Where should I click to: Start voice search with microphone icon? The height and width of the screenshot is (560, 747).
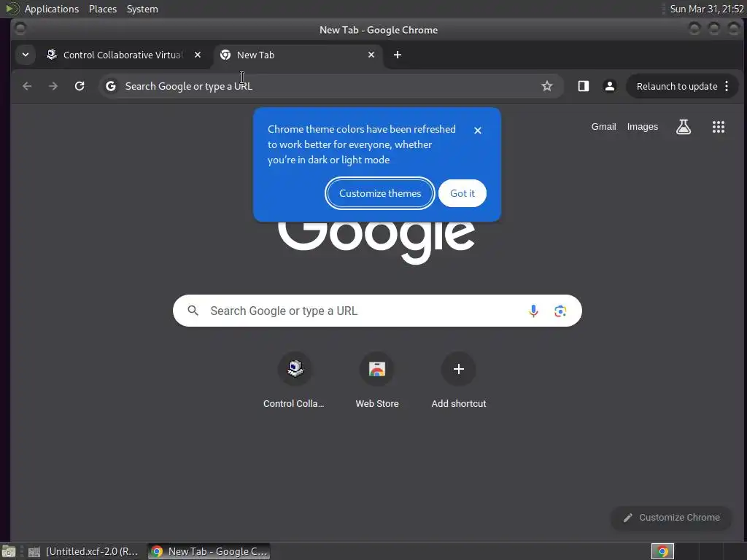pyautogui.click(x=533, y=311)
